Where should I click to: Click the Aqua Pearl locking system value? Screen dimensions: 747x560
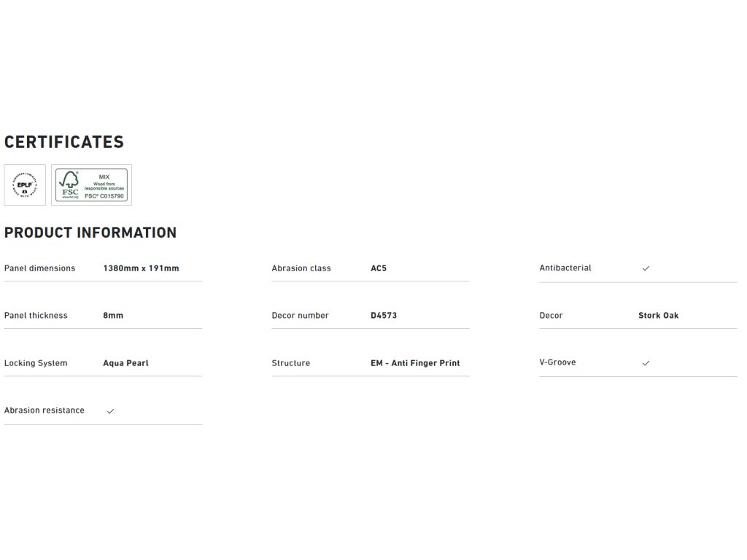coord(125,363)
